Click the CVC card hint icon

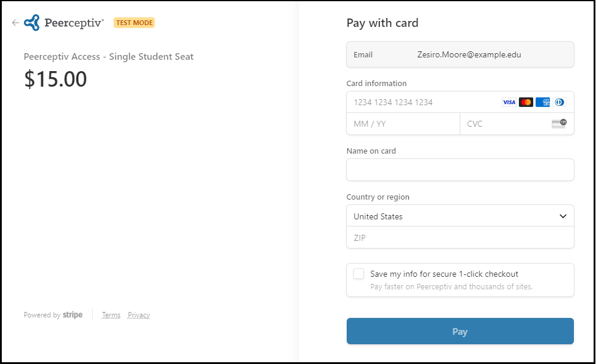point(559,124)
